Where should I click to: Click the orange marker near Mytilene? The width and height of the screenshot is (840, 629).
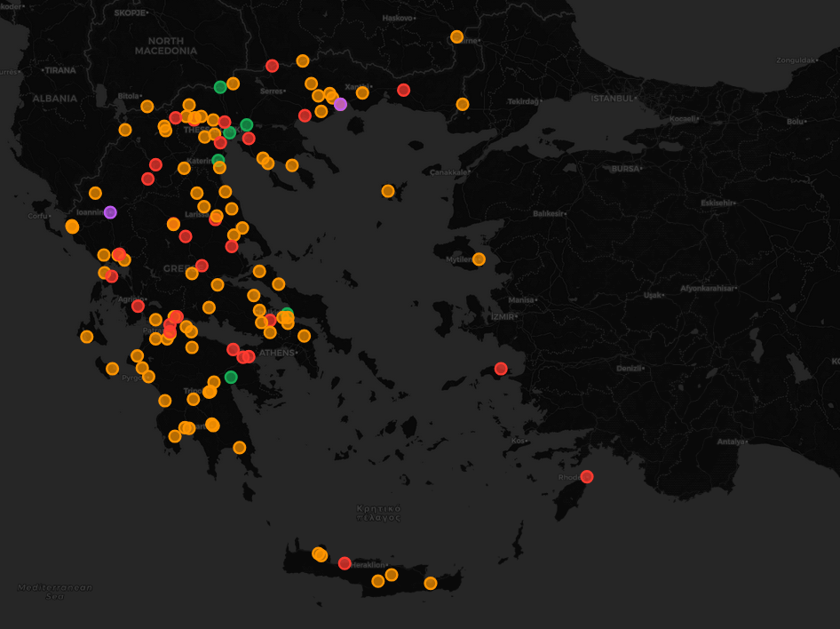pos(478,259)
